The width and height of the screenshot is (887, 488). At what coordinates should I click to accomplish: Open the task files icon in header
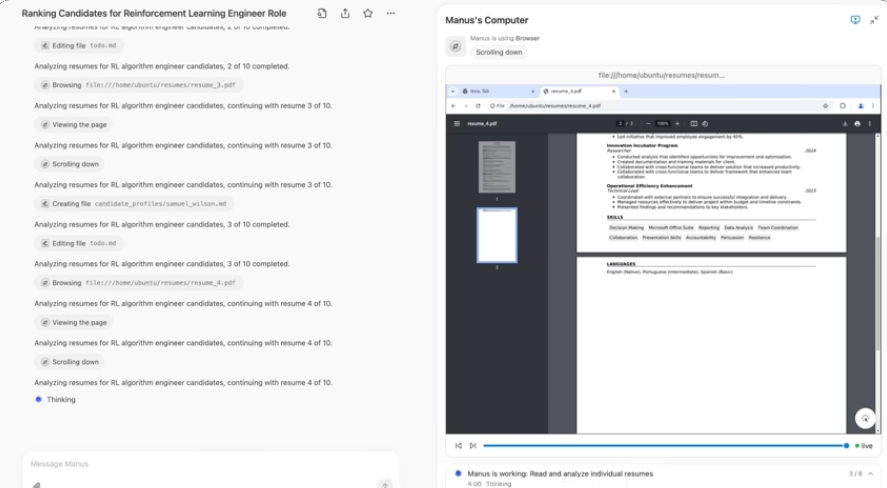[322, 13]
